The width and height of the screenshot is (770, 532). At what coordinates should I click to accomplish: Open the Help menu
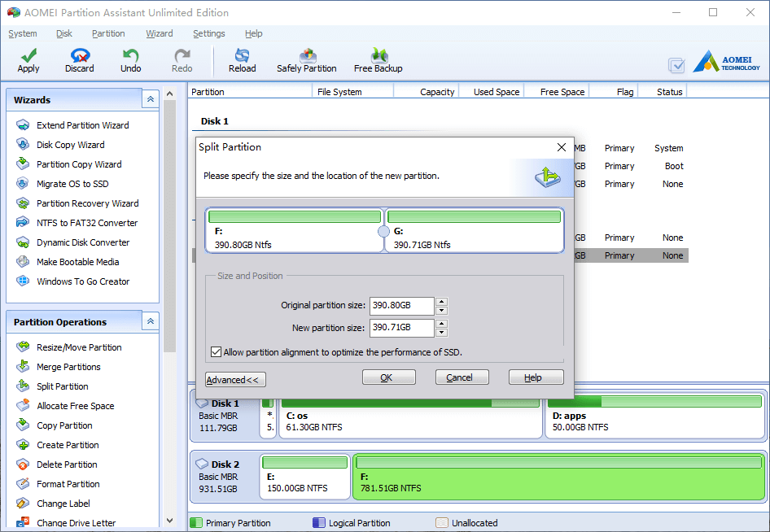[254, 33]
